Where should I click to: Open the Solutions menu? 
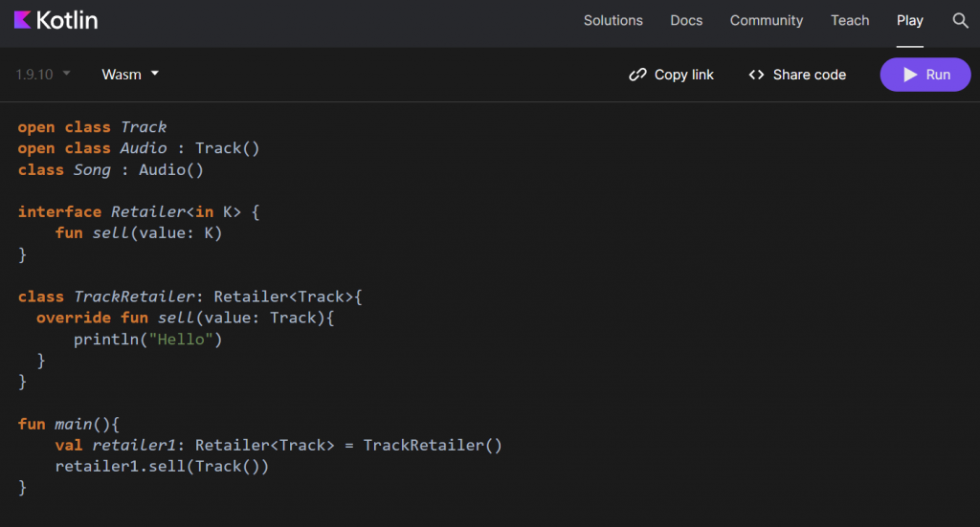click(613, 20)
